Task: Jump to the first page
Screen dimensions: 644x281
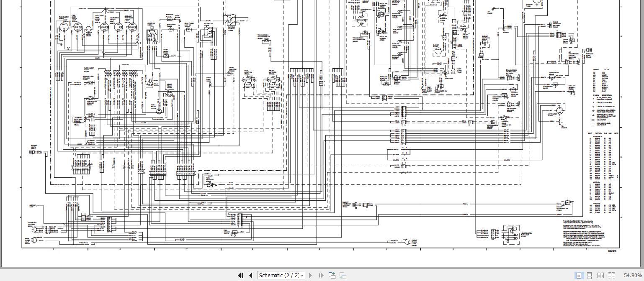Action: pyautogui.click(x=241, y=275)
